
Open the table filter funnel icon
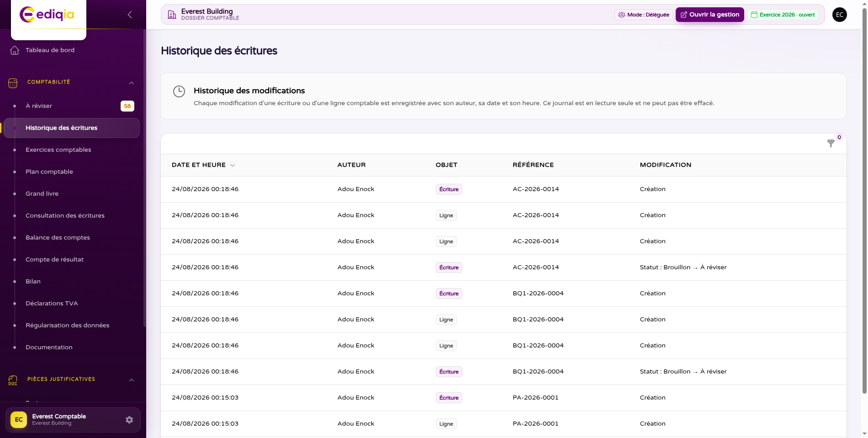point(831,144)
